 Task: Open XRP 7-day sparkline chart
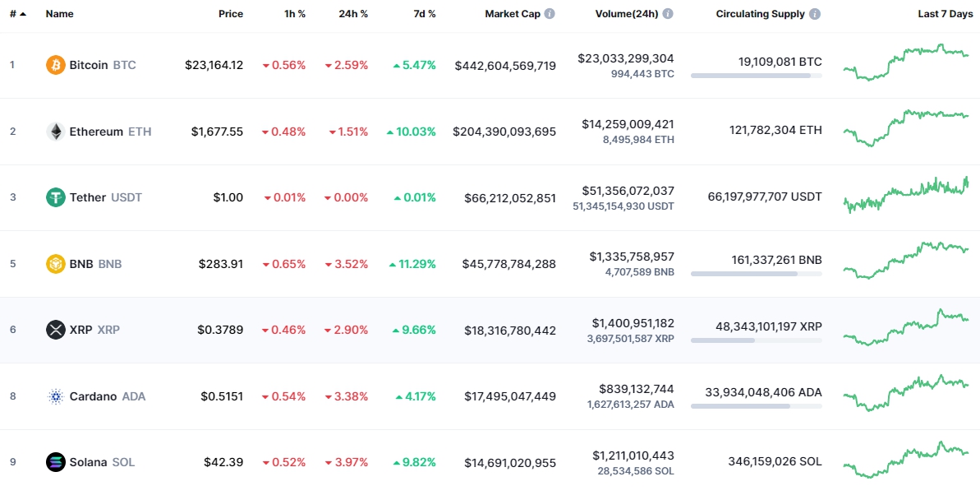[906, 327]
